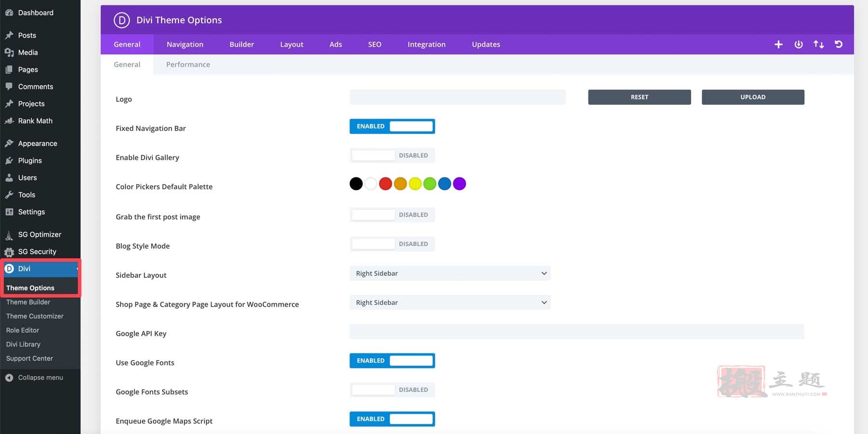Click the Tools wrench icon
Screen dimensions: 868x434
[9, 195]
